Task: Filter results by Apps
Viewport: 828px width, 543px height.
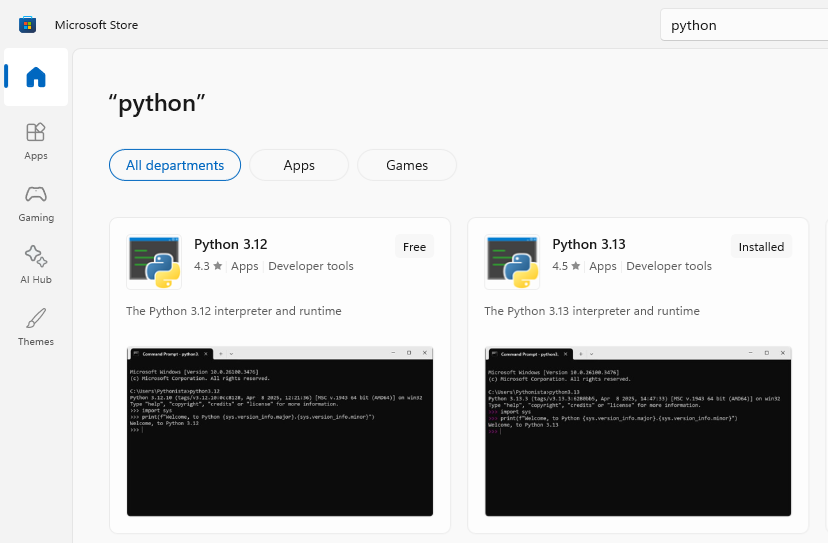Action: coord(299,165)
